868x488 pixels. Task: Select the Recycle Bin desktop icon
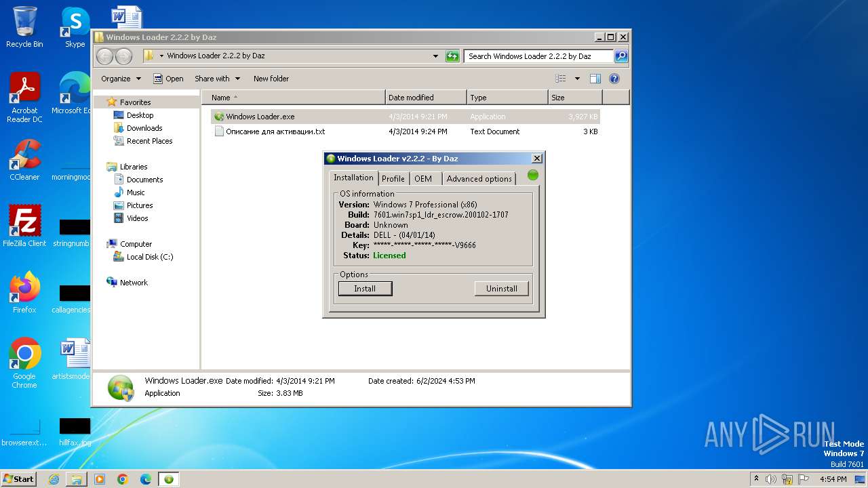[24, 27]
